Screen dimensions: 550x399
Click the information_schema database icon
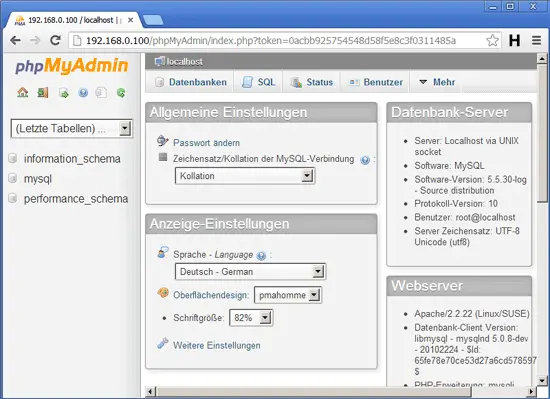click(x=13, y=158)
